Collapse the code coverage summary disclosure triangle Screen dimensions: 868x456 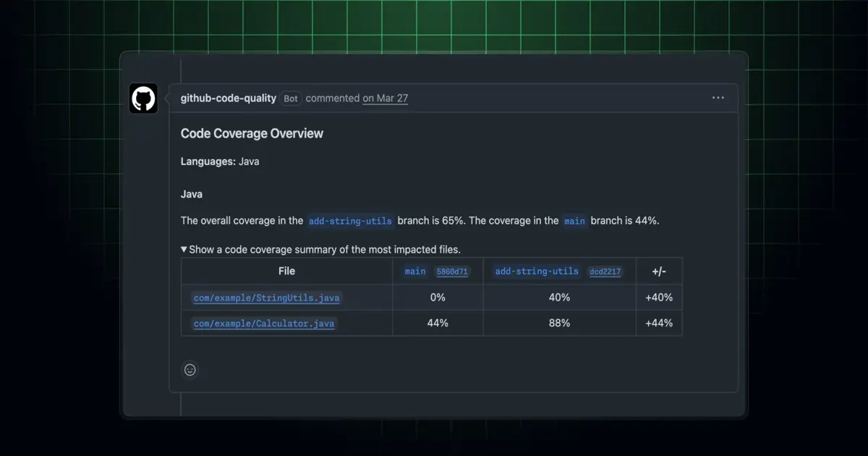(184, 250)
